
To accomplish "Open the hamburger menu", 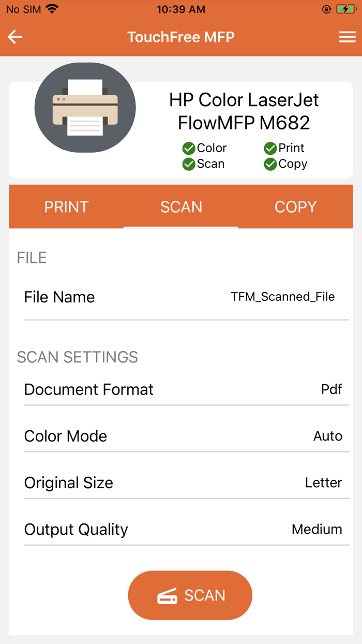I will [x=348, y=37].
